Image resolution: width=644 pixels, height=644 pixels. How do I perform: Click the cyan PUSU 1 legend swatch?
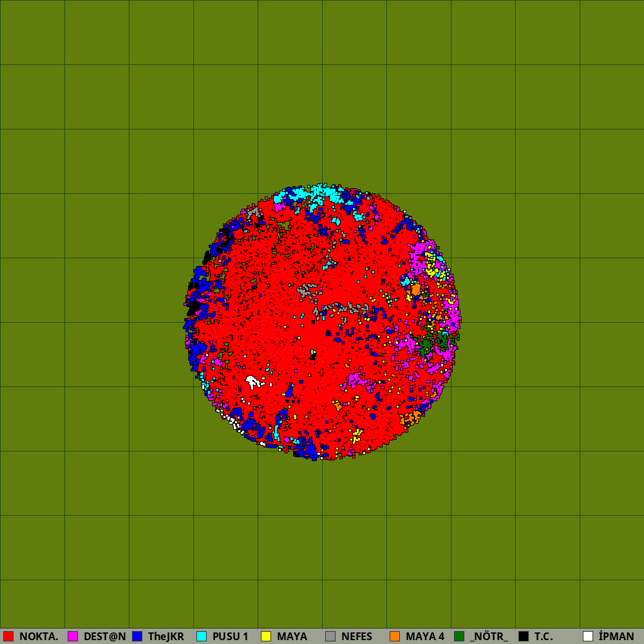(x=202, y=636)
